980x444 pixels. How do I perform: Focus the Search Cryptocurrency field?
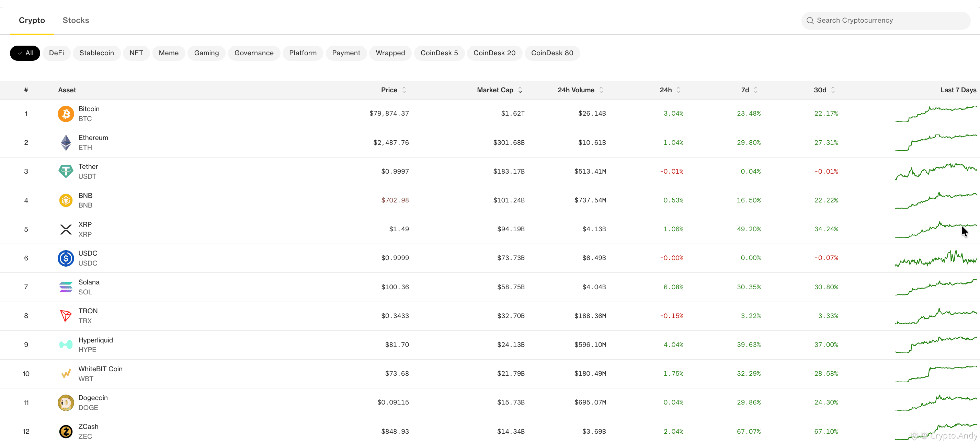pyautogui.click(x=886, y=21)
